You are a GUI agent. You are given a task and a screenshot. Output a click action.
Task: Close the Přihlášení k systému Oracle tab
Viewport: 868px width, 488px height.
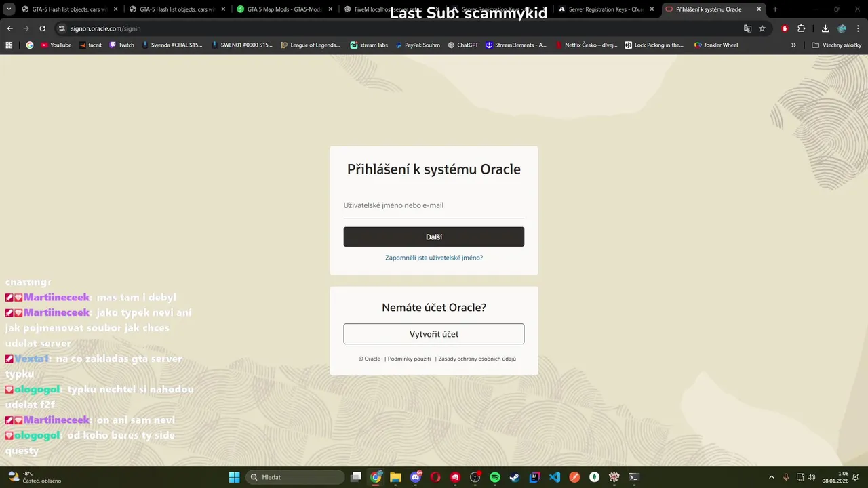tap(759, 9)
